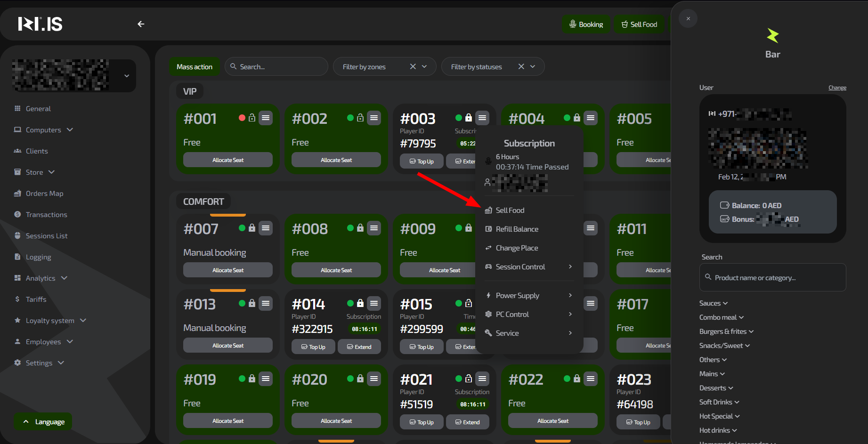Clear the Filter by zones selection
868x444 pixels.
pyautogui.click(x=413, y=67)
